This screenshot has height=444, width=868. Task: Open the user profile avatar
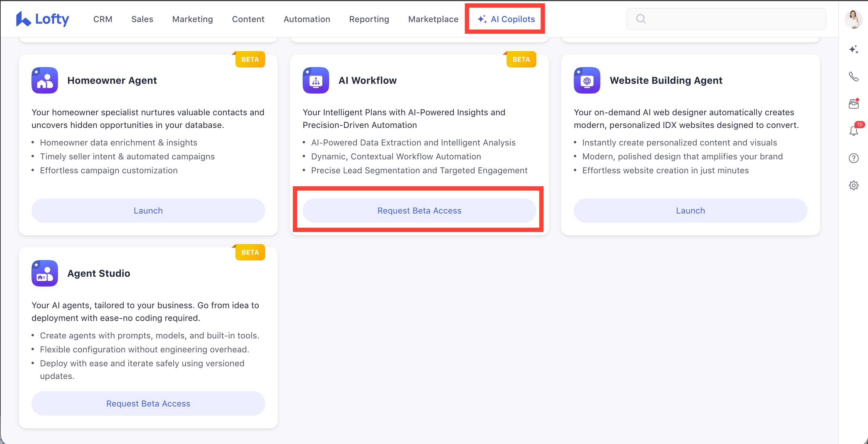[853, 19]
